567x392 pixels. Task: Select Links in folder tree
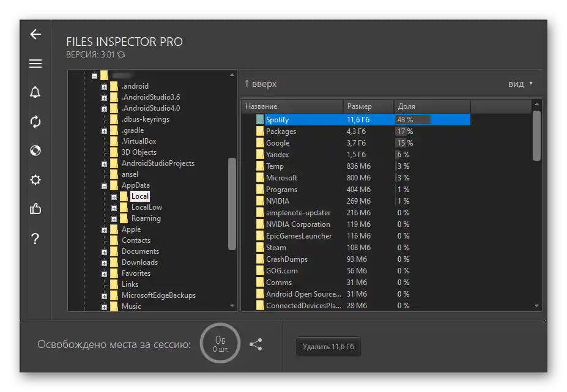pos(130,284)
